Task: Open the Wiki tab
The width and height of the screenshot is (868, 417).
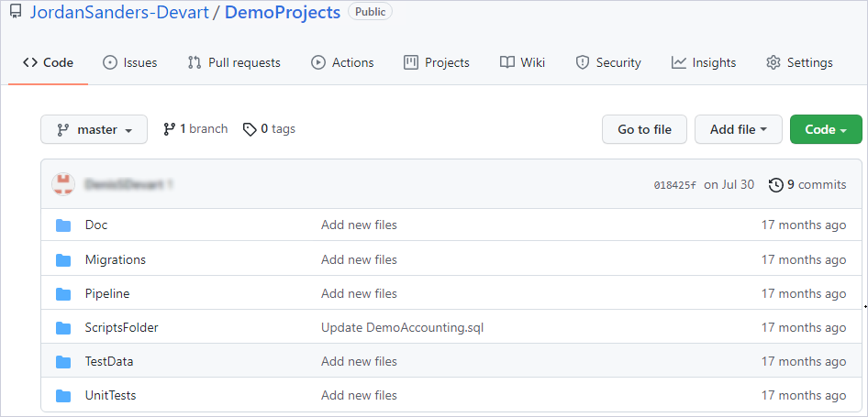Action: coord(523,62)
